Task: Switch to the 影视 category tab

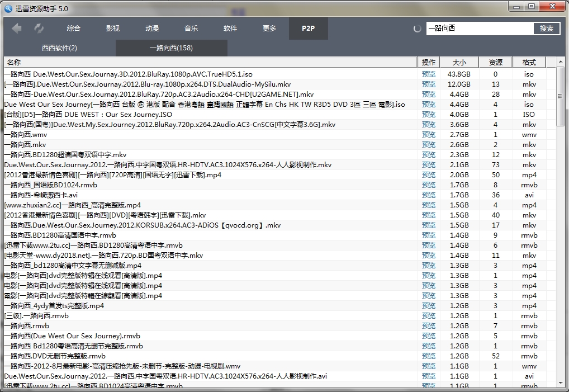Action: (113, 29)
